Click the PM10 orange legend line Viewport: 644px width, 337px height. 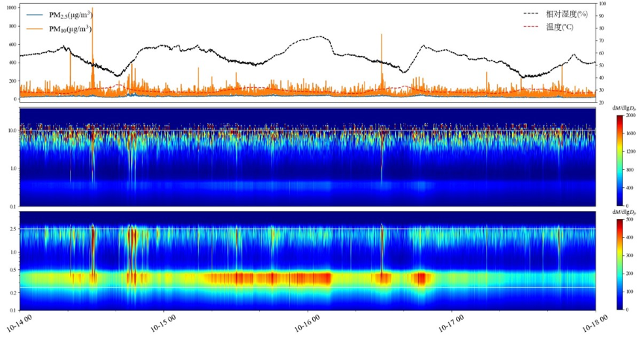pyautogui.click(x=35, y=29)
